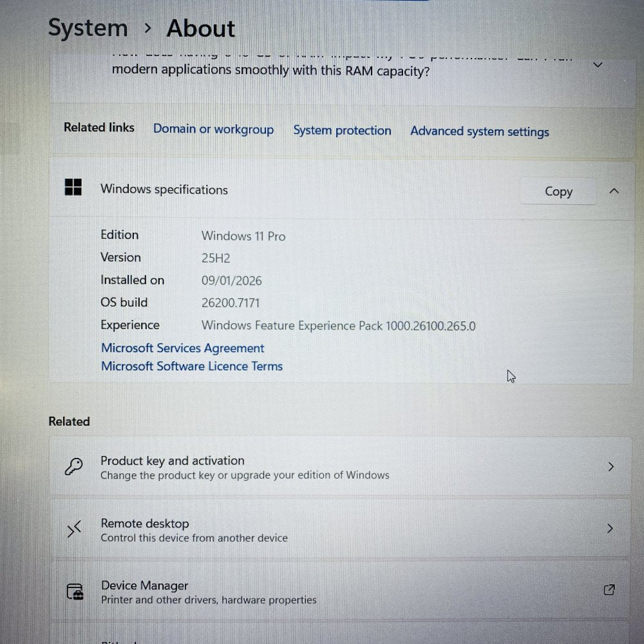Select the Windows 11 Pro edition value
The width and height of the screenshot is (644, 644).
(x=243, y=236)
